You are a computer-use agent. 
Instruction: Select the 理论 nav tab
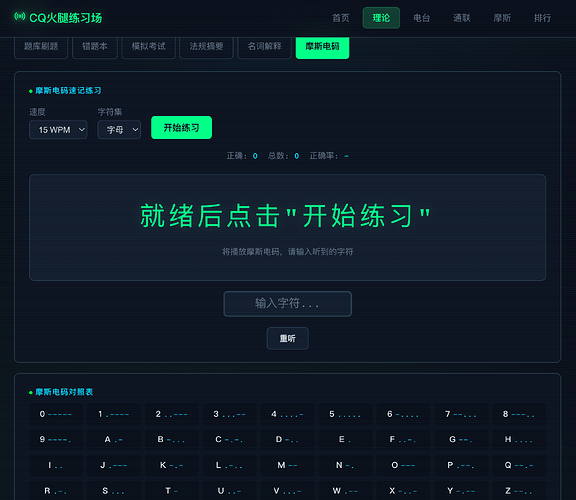[x=381, y=18]
